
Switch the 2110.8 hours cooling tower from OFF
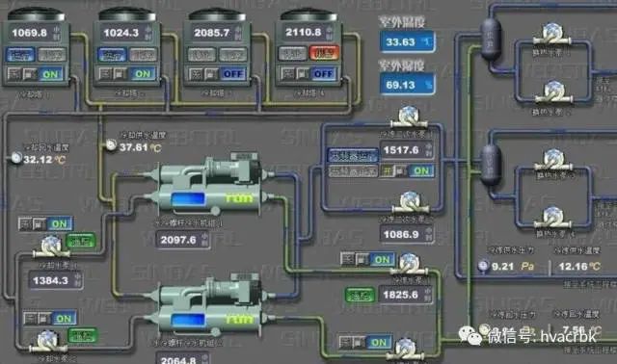coord(324,74)
